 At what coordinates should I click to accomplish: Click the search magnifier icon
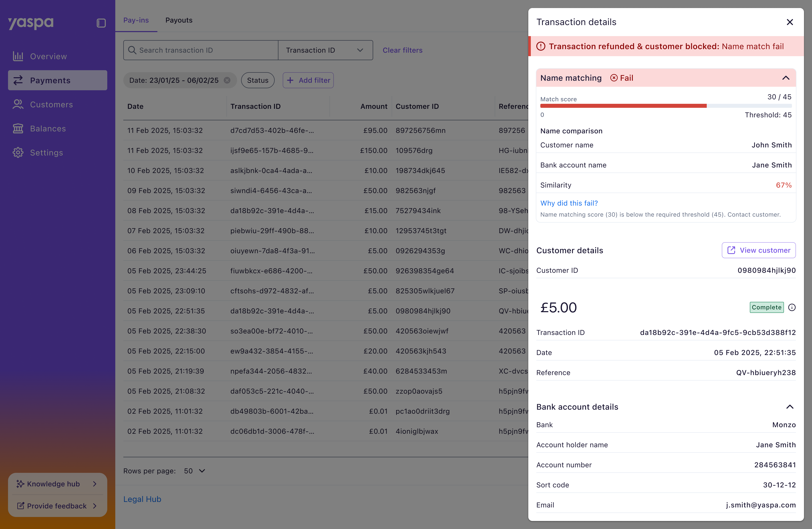tap(132, 50)
